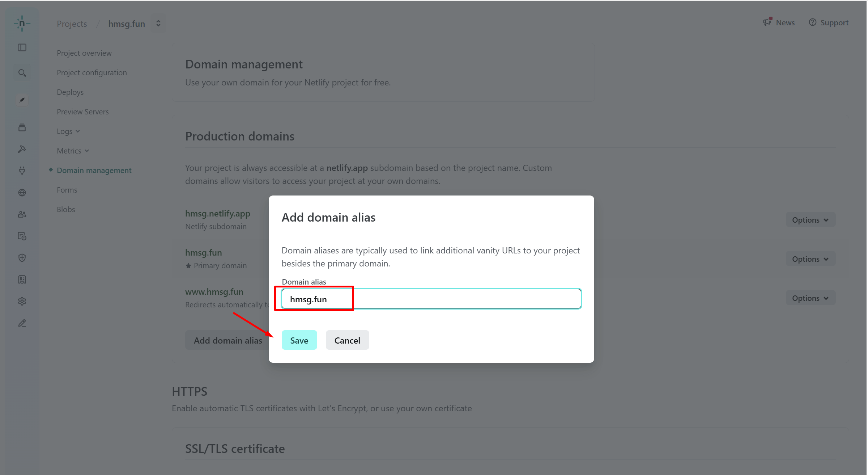
Task: Save the domain alias
Action: point(299,340)
